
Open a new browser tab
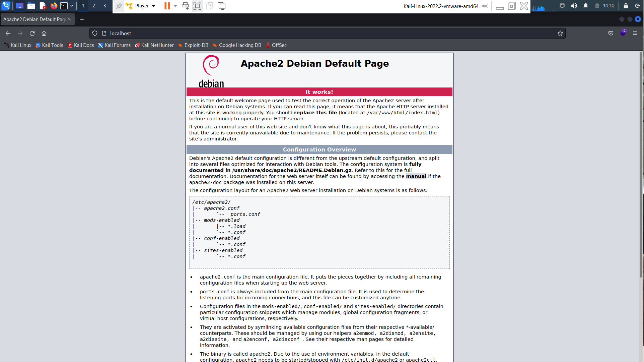pyautogui.click(x=82, y=19)
